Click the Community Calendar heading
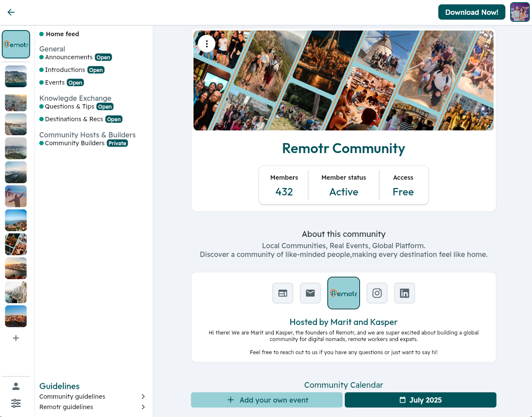The height and width of the screenshot is (417, 532). (343, 385)
